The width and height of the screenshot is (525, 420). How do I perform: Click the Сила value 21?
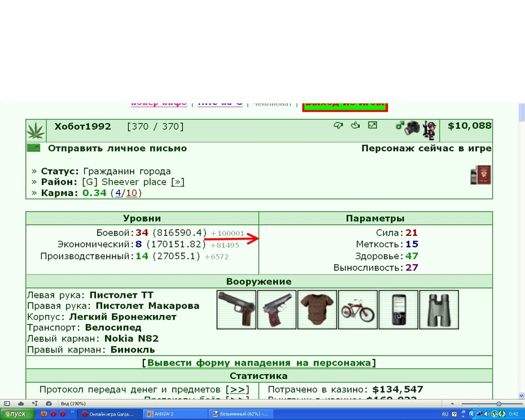412,233
